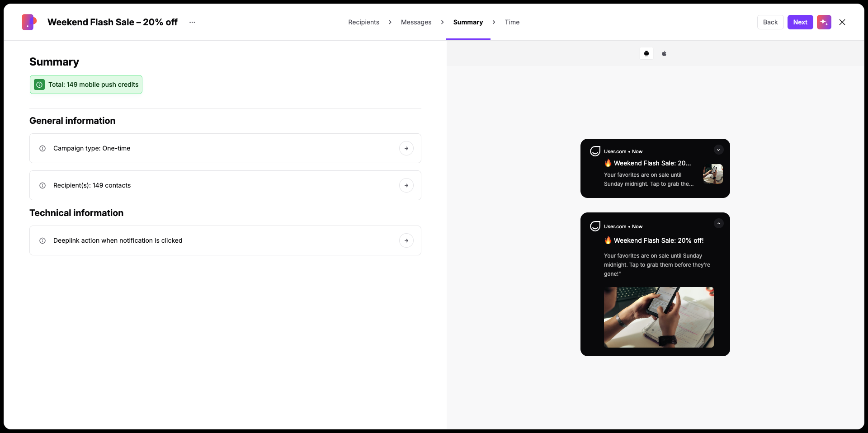This screenshot has height=433, width=868.
Task: Click expanded notification body text
Action: (x=657, y=265)
